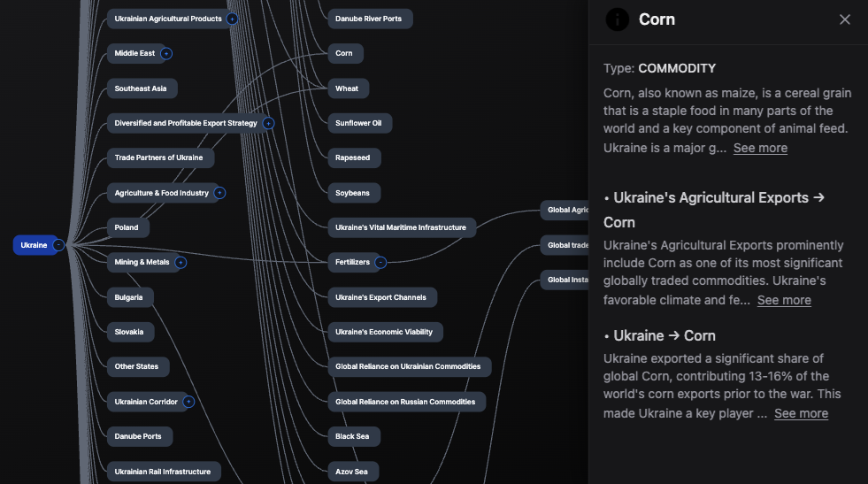This screenshot has height=484, width=868.
Task: Open the Danube River Ports node
Action: pos(368,19)
